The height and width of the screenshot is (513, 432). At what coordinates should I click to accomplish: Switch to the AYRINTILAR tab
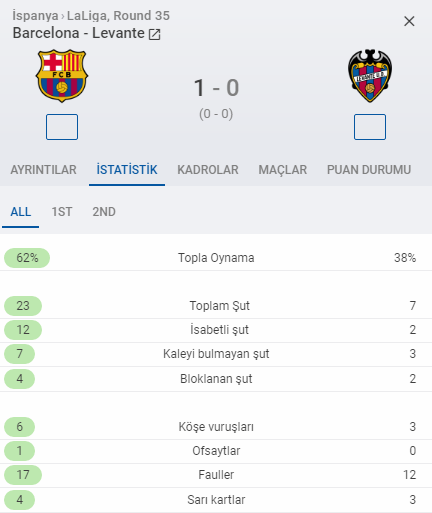click(x=43, y=170)
